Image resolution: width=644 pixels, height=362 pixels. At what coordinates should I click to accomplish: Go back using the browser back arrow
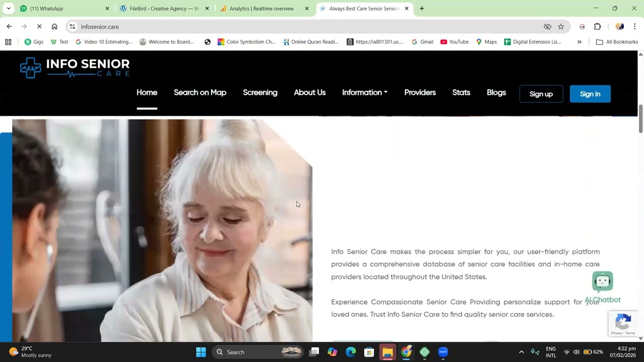9,27
